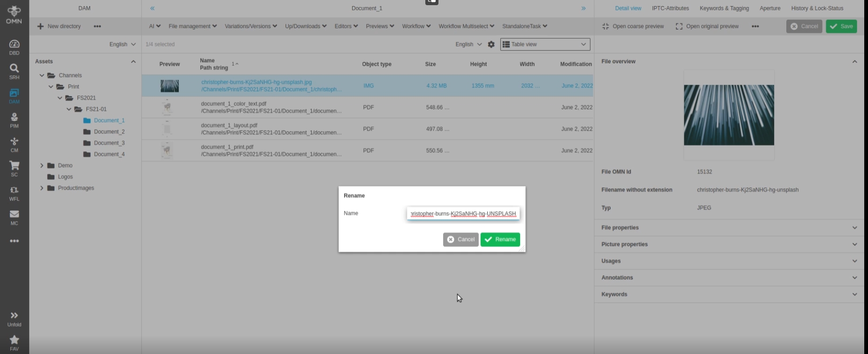Expand the File properties section
The image size is (868, 354).
point(729,228)
